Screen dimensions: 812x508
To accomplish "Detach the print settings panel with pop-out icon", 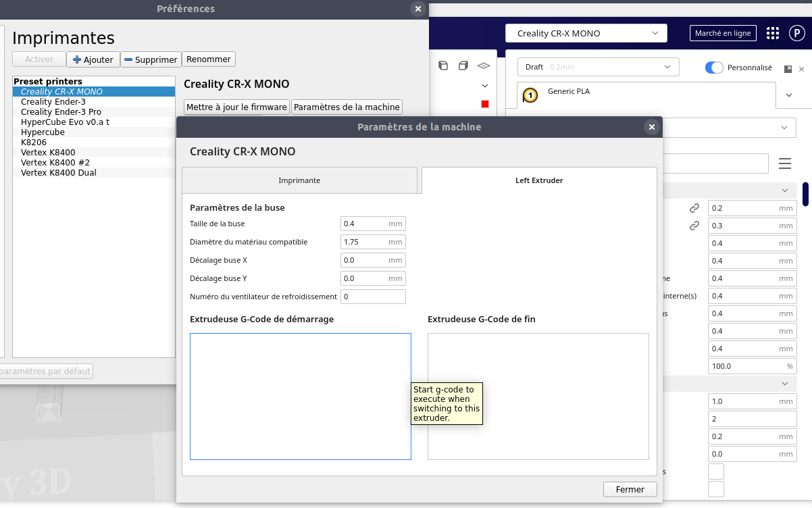I will [x=788, y=69].
